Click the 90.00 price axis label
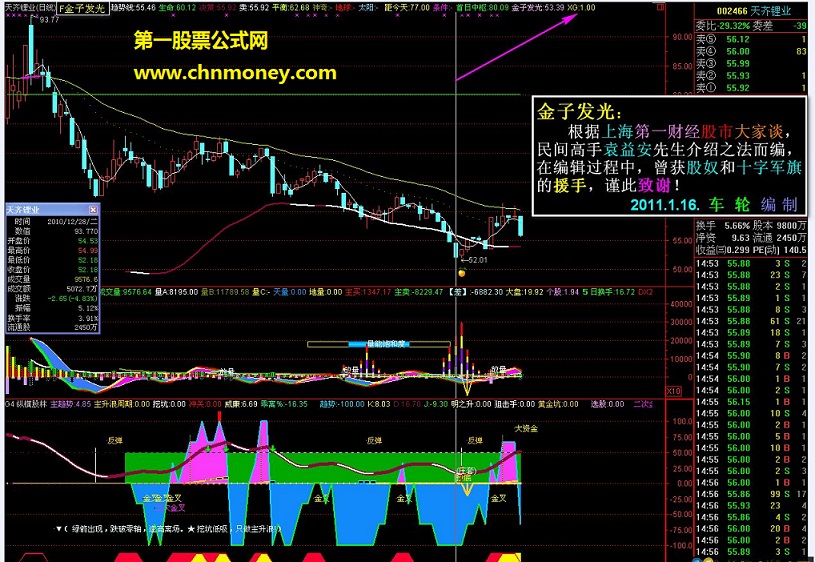 coord(682,37)
